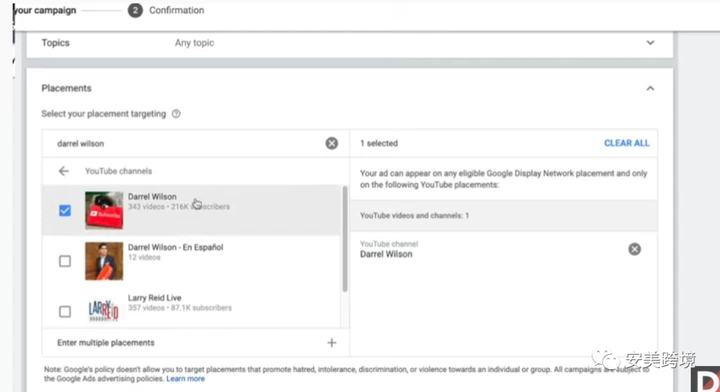Click 'YouTube channels' header text
Viewport: 720px width, 392px height.
tap(118, 171)
